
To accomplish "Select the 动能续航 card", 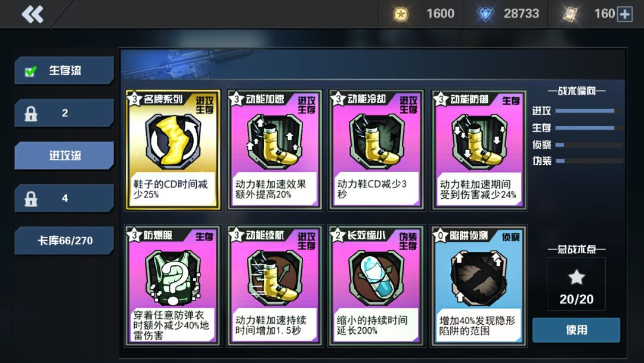I will pos(274,286).
